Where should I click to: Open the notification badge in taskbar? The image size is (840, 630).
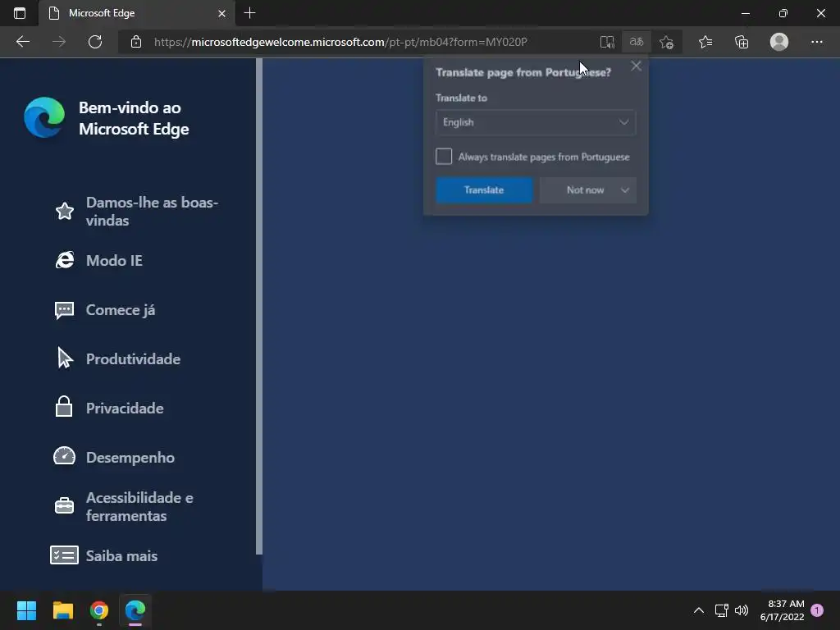pos(817,610)
